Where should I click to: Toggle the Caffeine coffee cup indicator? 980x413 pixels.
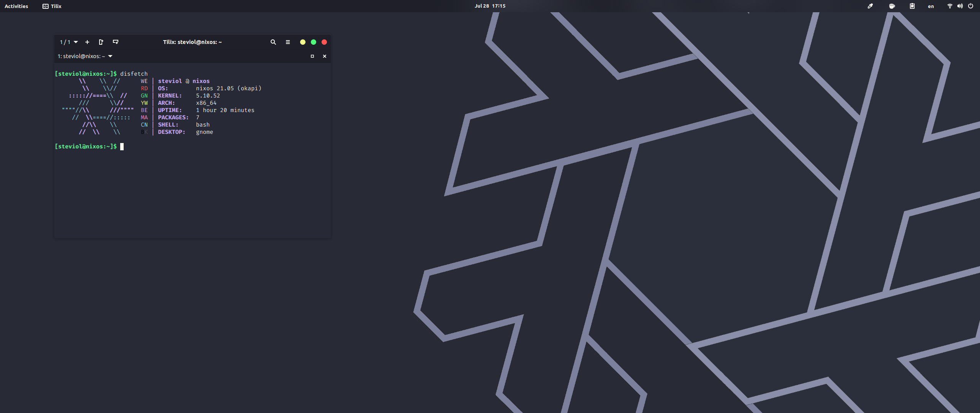tap(892, 6)
